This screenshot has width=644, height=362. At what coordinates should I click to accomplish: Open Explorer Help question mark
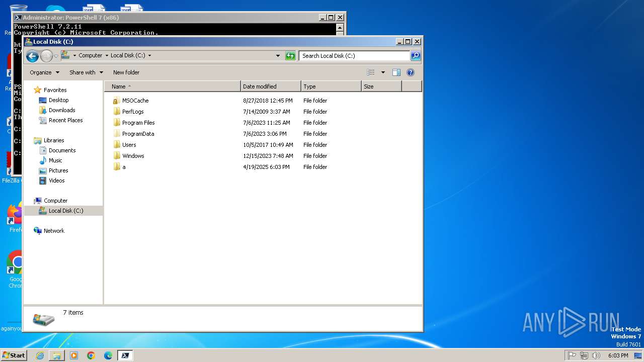[411, 72]
